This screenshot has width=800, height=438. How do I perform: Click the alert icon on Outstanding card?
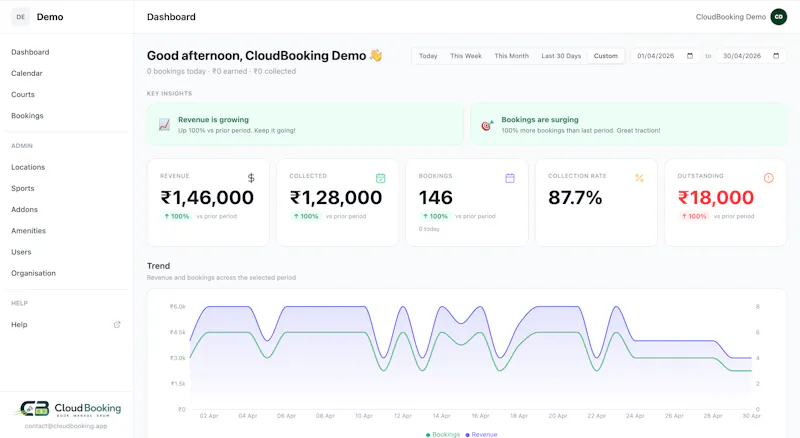768,178
